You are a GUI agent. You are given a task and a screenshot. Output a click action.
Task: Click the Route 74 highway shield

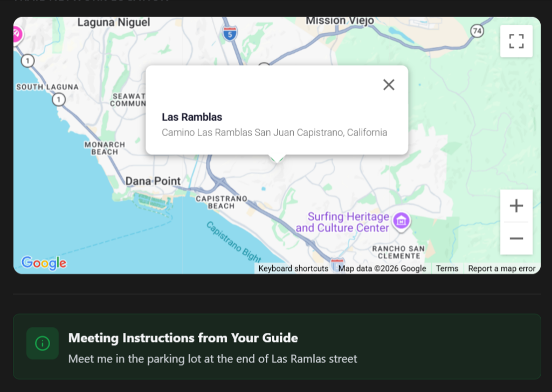[476, 31]
